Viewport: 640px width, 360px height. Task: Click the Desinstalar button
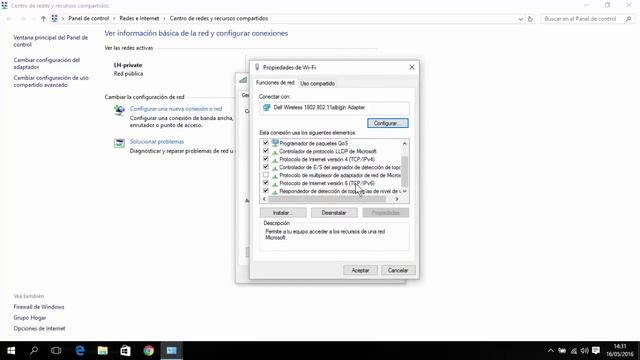pyautogui.click(x=334, y=213)
